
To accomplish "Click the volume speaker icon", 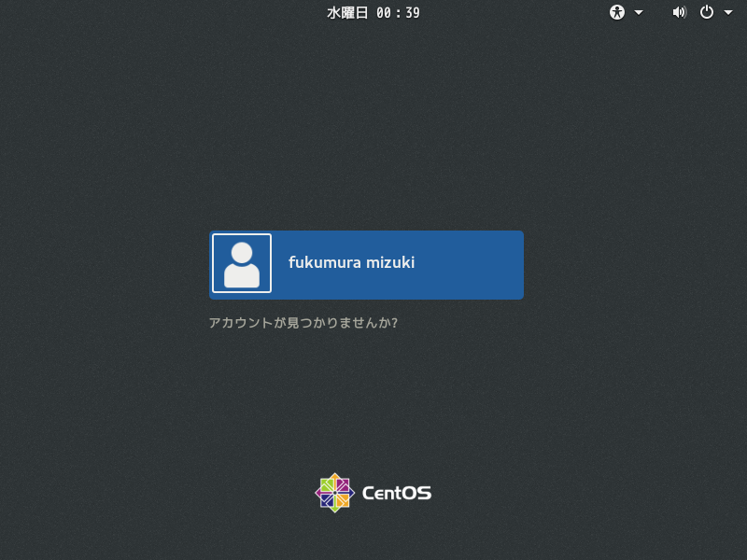I will tap(680, 12).
